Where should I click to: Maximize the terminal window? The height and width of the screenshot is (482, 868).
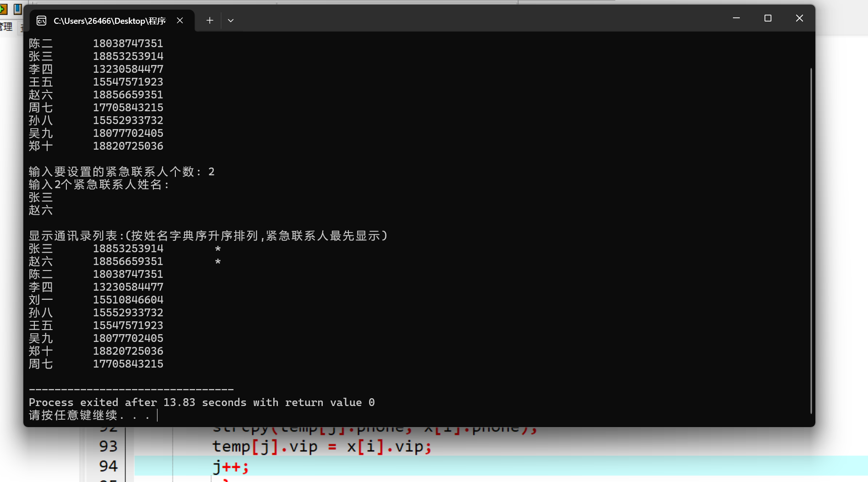768,18
